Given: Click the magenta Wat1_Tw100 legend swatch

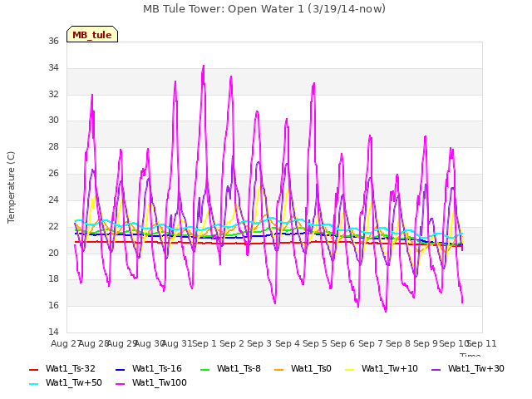Looking at the screenshot, I should point(120,384).
